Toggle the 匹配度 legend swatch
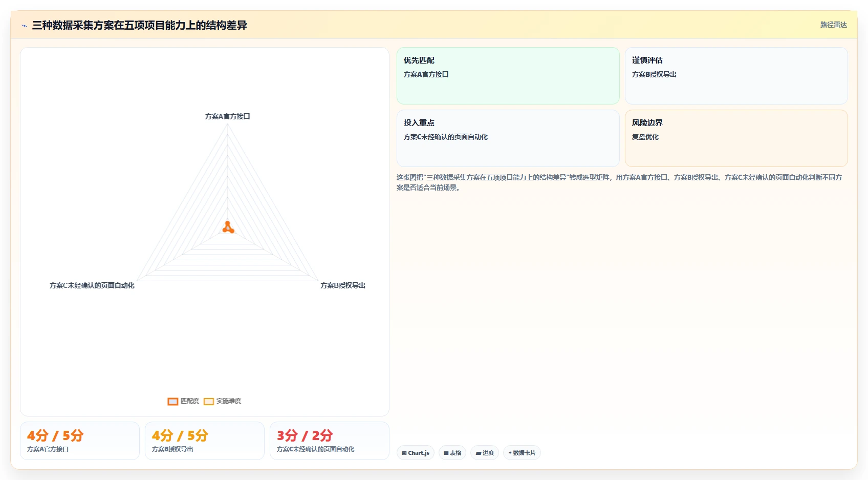The height and width of the screenshot is (480, 868). point(173,401)
